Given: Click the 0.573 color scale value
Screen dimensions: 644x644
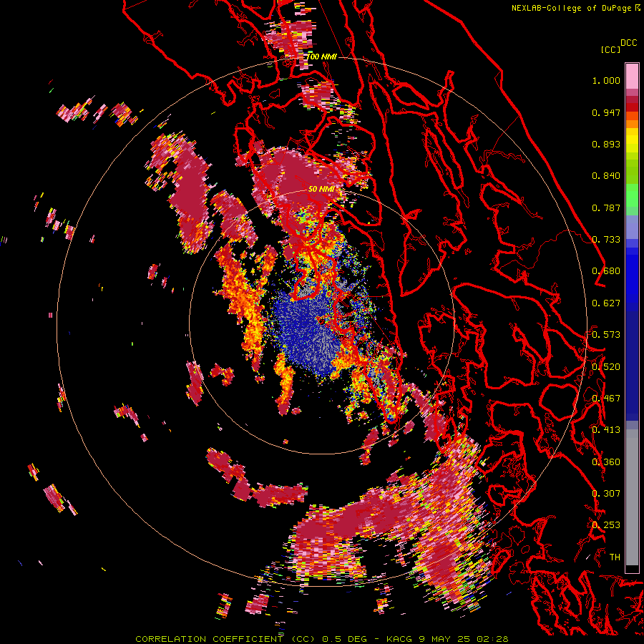Looking at the screenshot, I should 606,334.
